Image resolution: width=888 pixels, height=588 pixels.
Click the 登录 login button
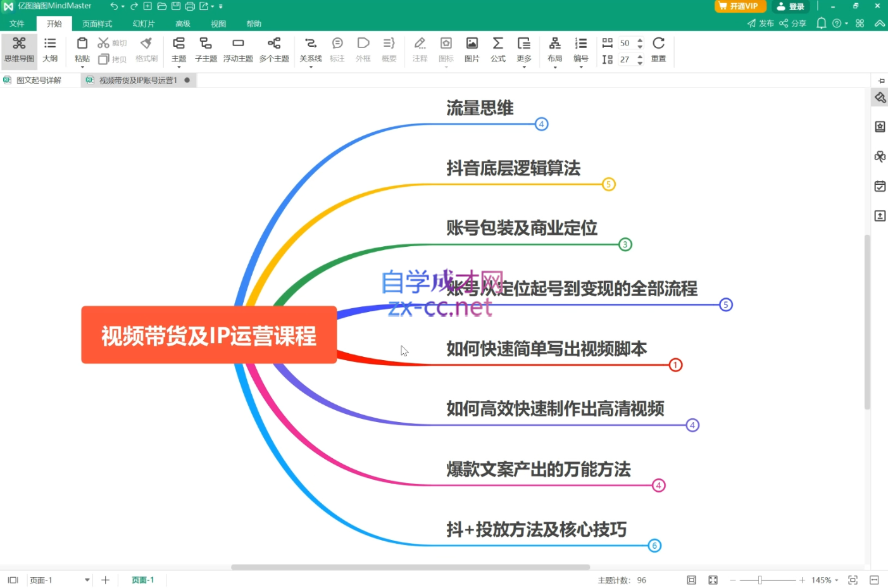(x=791, y=6)
